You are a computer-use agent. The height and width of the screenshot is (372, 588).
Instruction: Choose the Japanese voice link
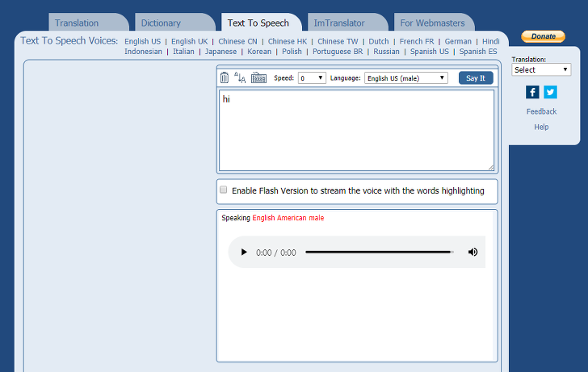click(220, 52)
